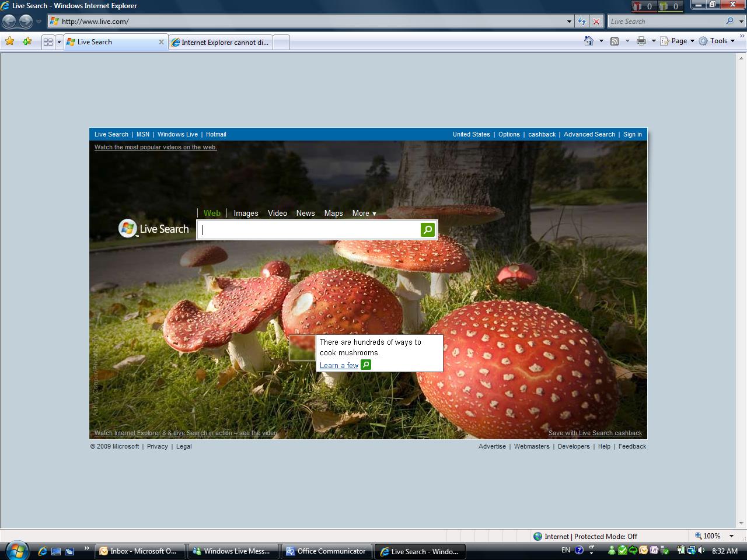Expand the More search scopes dropdown
Viewport: 747px width, 560px height.
coord(364,213)
